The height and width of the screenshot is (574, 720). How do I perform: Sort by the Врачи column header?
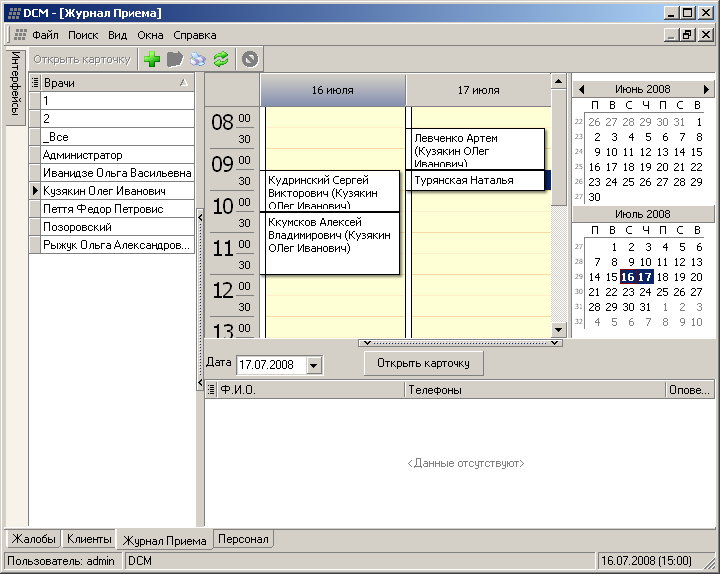(117, 83)
